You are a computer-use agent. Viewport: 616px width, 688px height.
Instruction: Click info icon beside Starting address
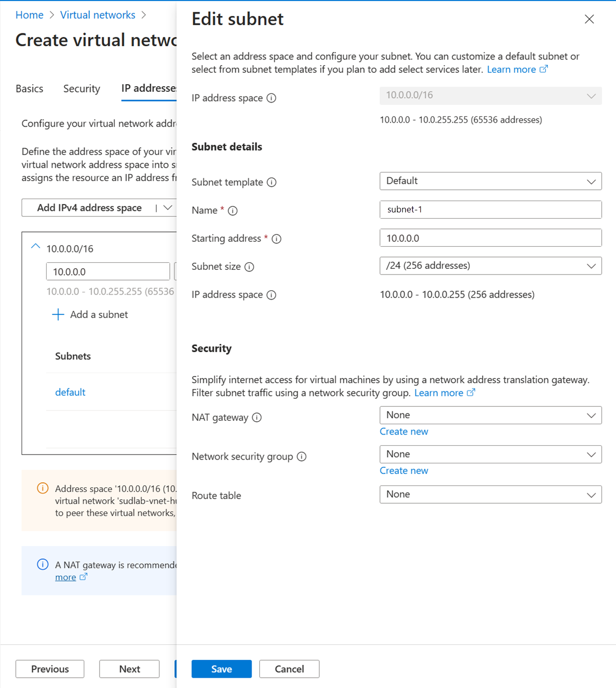(276, 239)
